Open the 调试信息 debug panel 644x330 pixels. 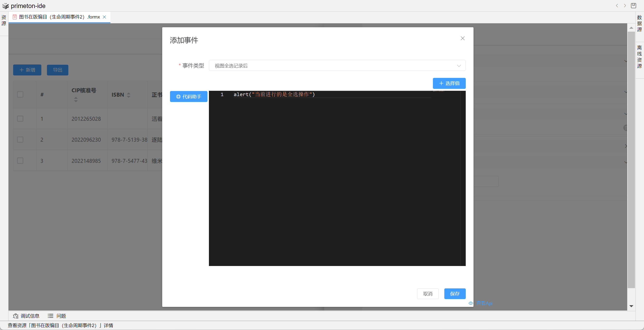click(26, 316)
